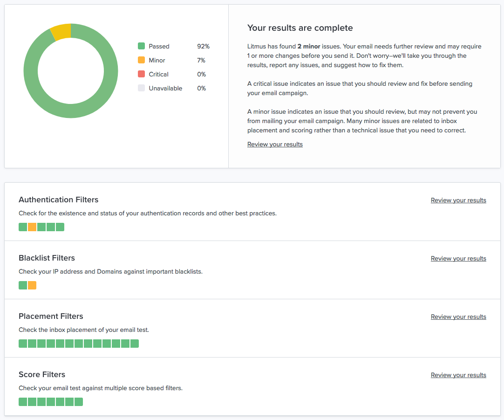This screenshot has height=420, width=504.
Task: Click the green Passed legend swatch
Action: click(142, 46)
